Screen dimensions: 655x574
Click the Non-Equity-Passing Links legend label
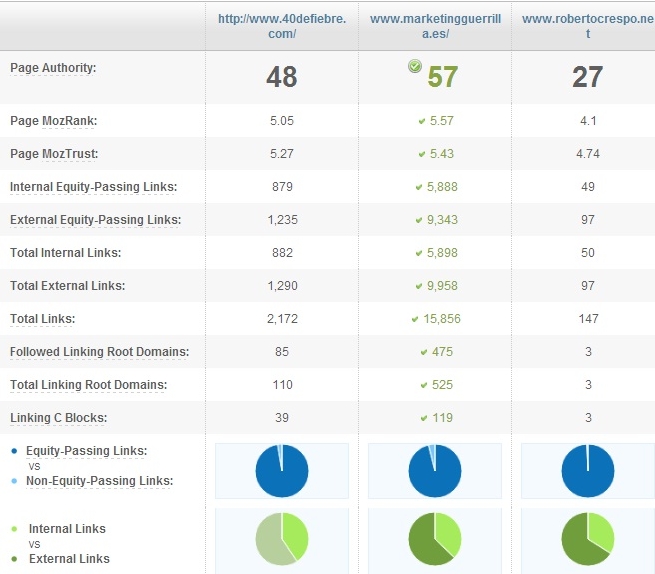(99, 481)
